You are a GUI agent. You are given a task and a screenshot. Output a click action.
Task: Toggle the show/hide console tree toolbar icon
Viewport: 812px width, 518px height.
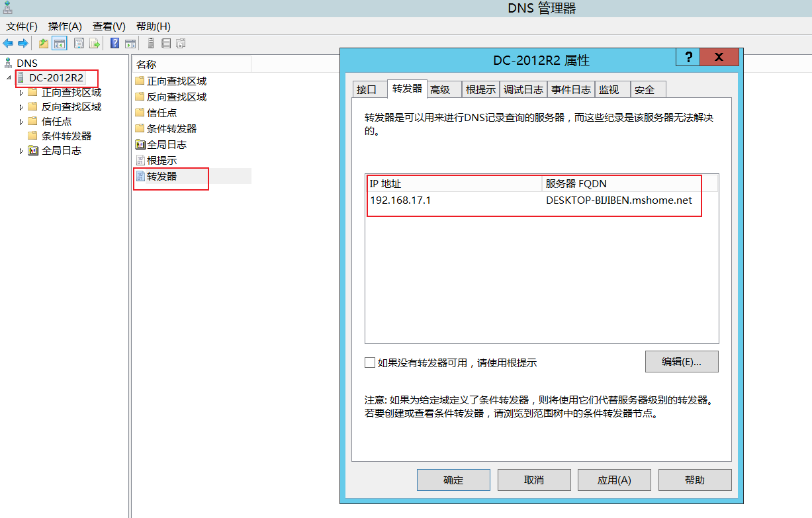[60, 44]
